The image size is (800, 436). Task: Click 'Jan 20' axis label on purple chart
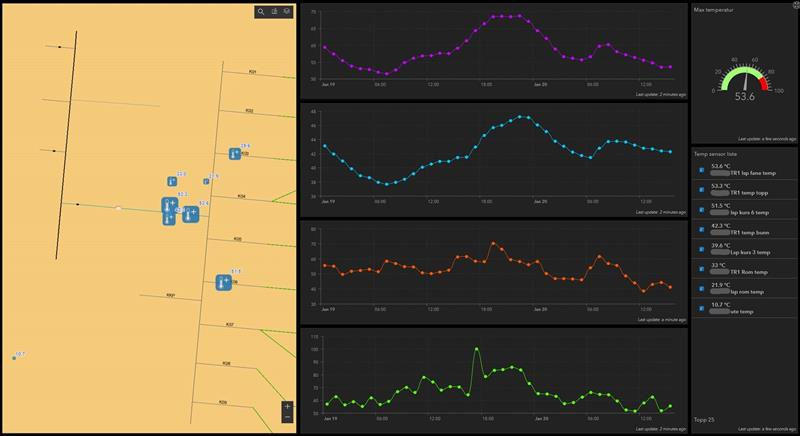pos(540,85)
